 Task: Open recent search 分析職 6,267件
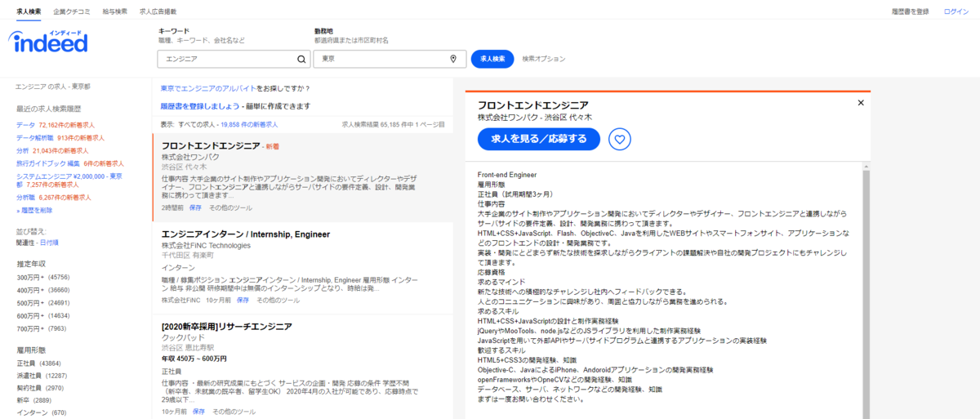(53, 198)
